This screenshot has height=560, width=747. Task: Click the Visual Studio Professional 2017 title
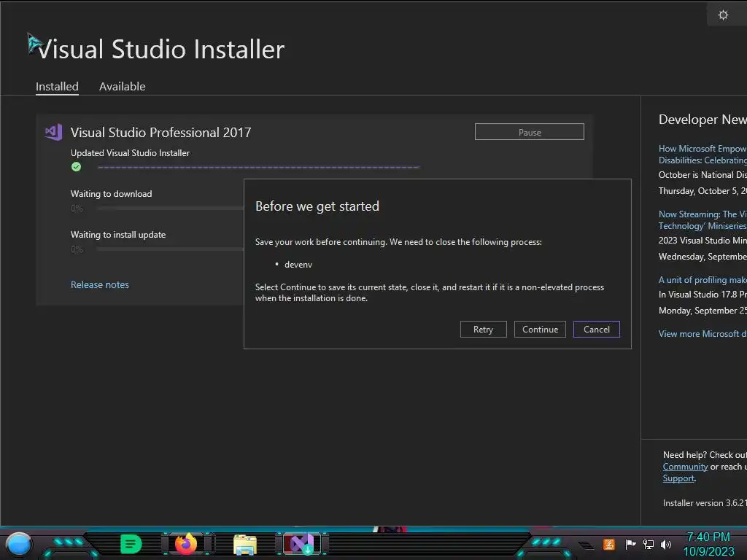tap(160, 133)
